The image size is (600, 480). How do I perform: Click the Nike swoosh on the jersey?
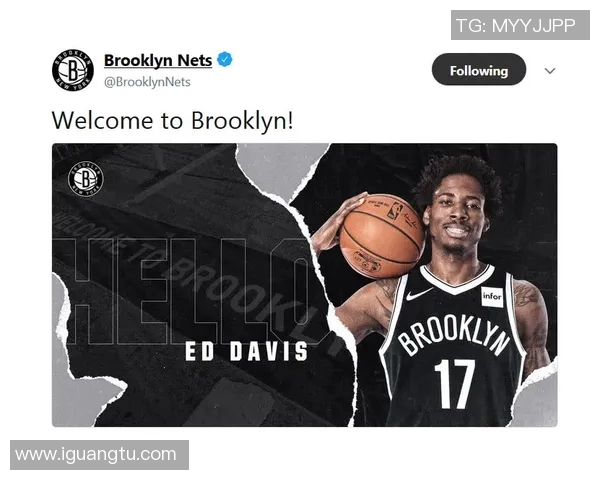(418, 294)
